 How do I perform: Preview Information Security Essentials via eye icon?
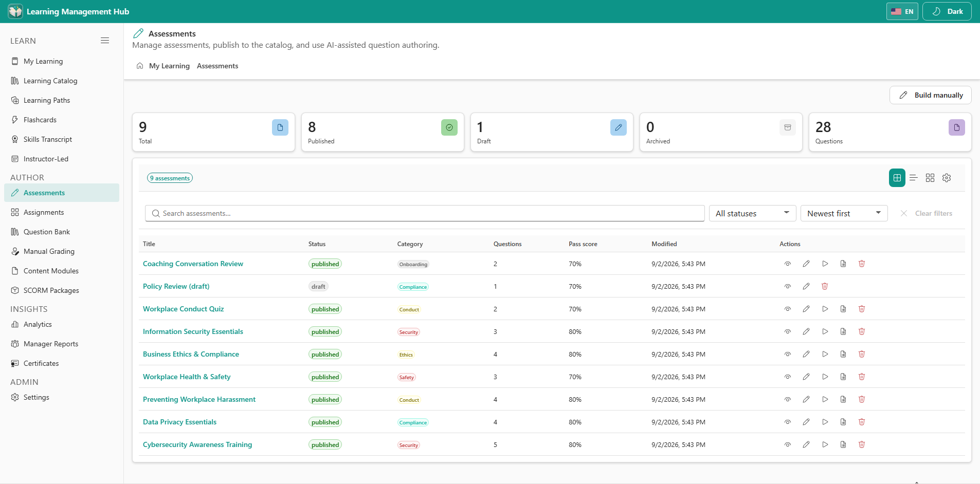(x=788, y=331)
